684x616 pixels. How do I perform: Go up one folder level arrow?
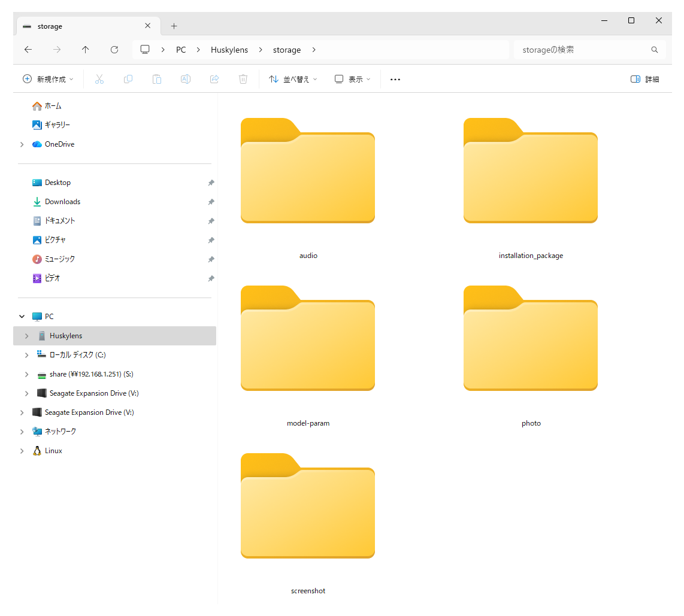point(86,50)
